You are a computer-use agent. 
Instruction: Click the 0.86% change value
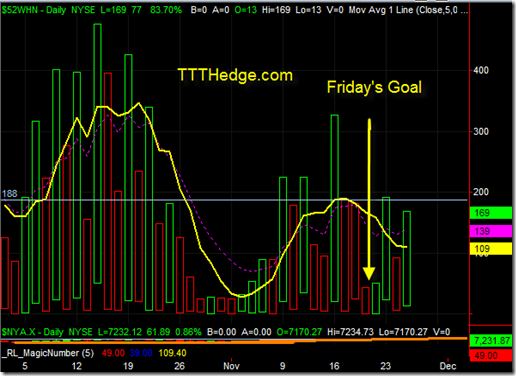click(x=188, y=332)
